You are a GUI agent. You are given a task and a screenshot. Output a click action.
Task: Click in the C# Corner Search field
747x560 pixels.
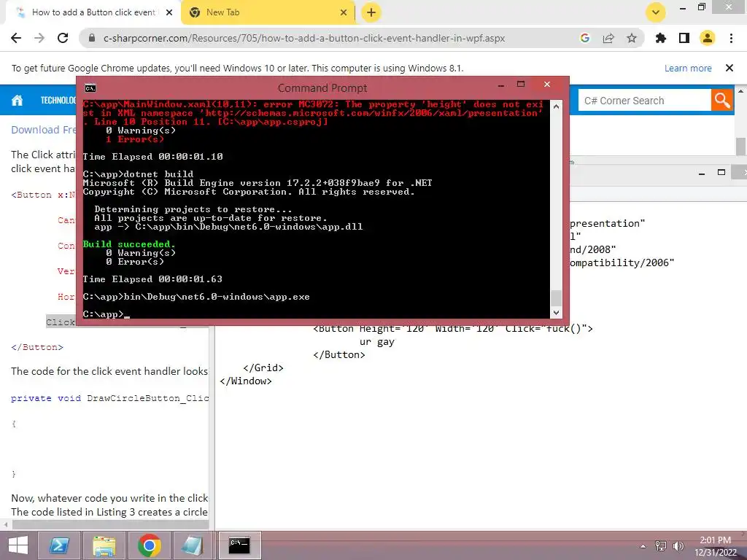click(645, 101)
